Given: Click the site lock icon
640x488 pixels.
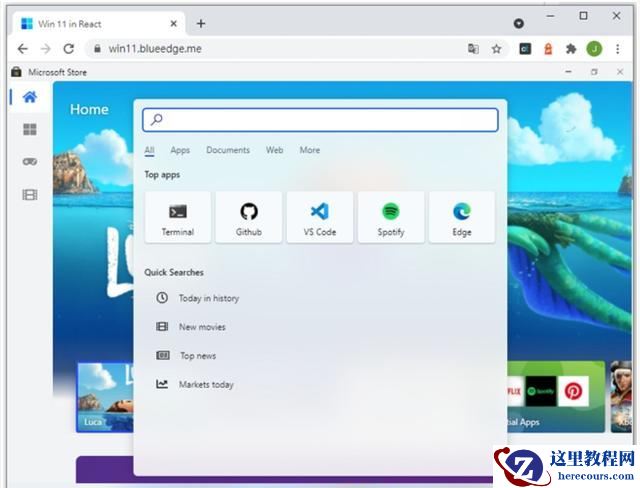Looking at the screenshot, I should click(x=97, y=49).
